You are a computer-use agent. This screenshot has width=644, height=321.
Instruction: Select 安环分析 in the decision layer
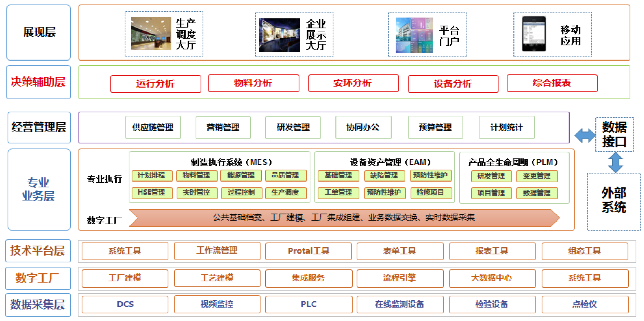[x=353, y=83]
